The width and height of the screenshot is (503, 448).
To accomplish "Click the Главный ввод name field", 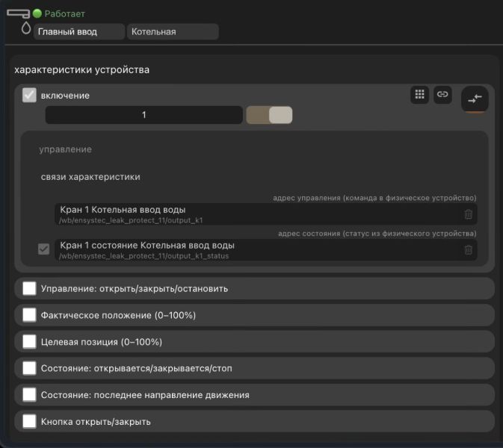I will 79,31.
